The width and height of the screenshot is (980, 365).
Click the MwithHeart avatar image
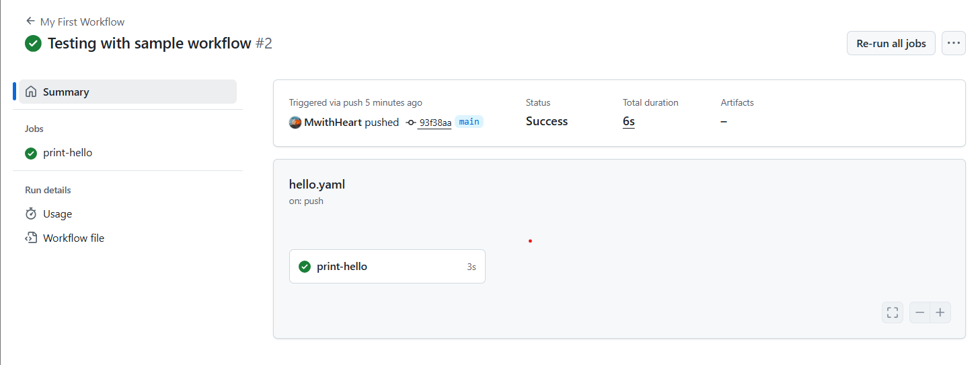[295, 123]
